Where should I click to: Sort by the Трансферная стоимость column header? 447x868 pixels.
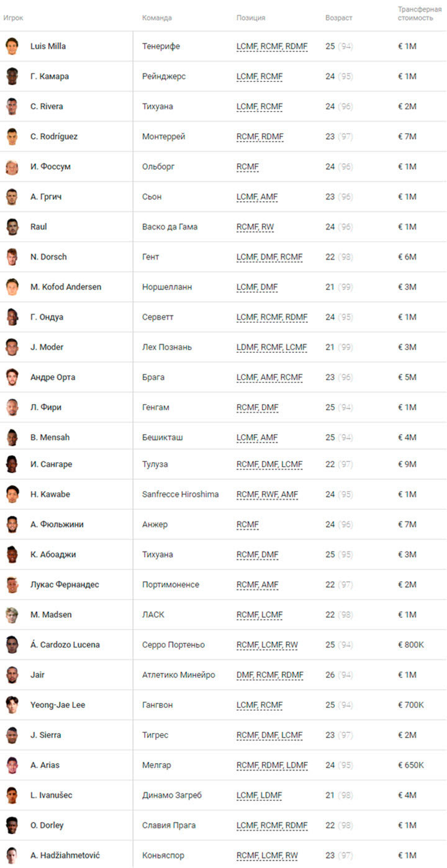420,14
